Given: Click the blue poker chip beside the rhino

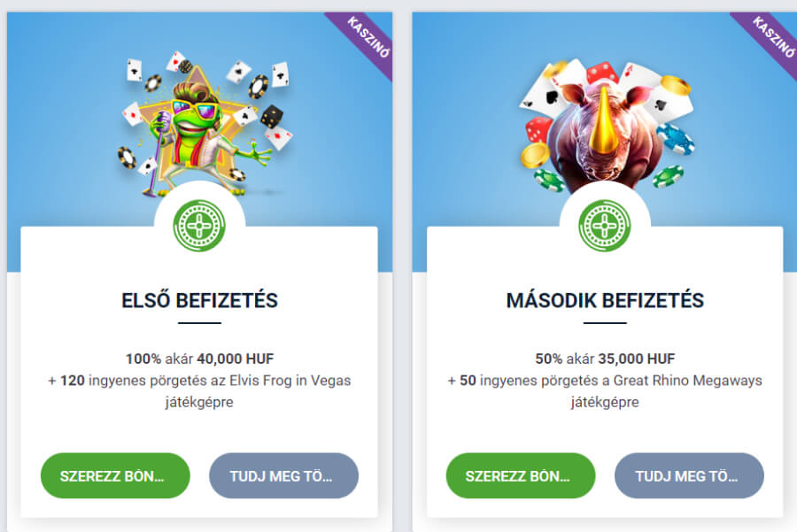Looking at the screenshot, I should [x=675, y=140].
